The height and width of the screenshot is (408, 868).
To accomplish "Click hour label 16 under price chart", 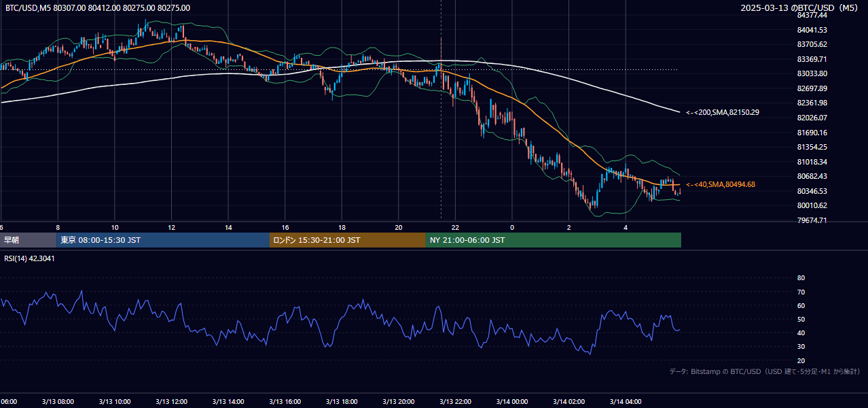I will click(x=285, y=227).
